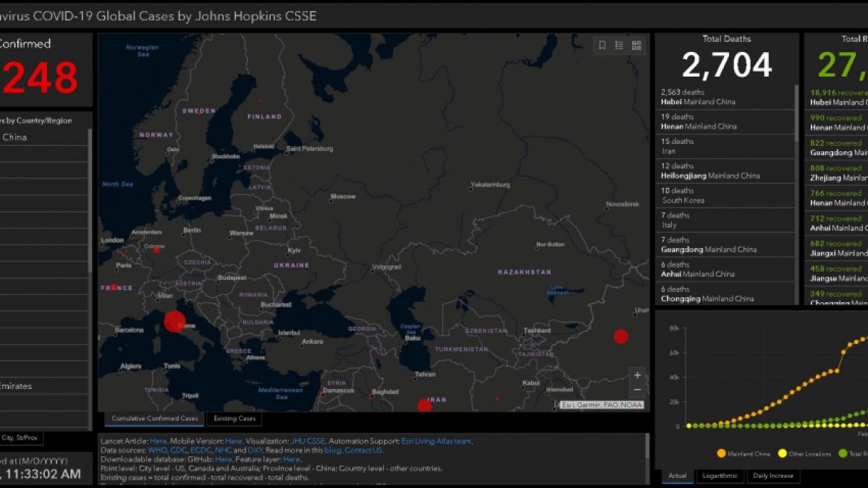Select the 808 recovered Zhejiang row
The image size is (868, 488).
coord(838,173)
